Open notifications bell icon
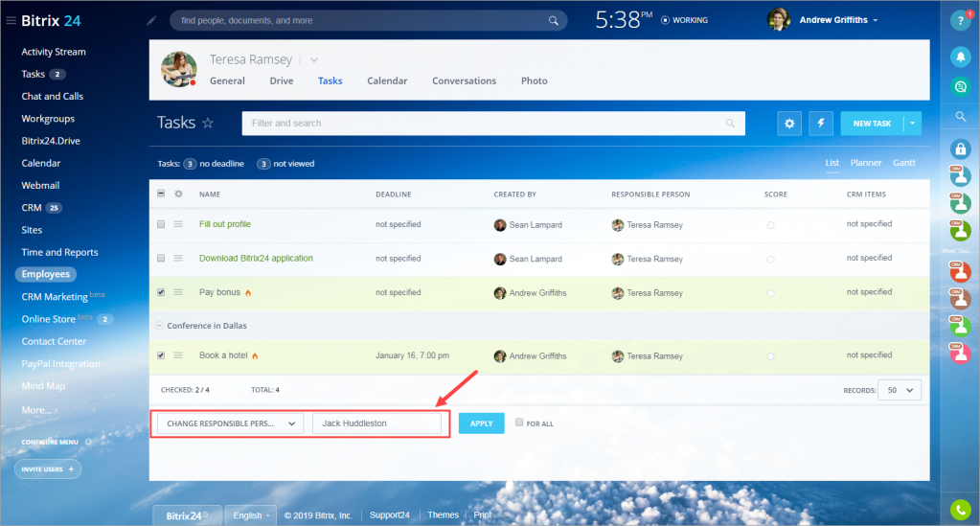This screenshot has height=526, width=980. [x=961, y=57]
